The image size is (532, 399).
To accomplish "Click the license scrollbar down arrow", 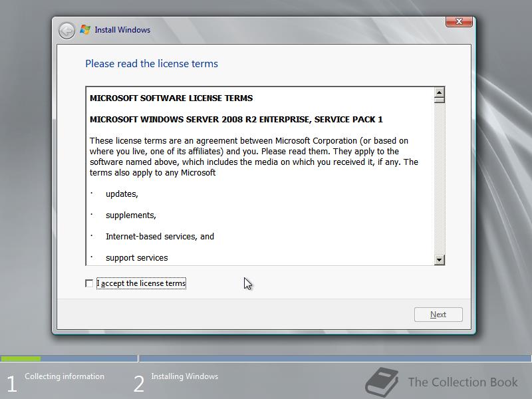I will [x=440, y=260].
